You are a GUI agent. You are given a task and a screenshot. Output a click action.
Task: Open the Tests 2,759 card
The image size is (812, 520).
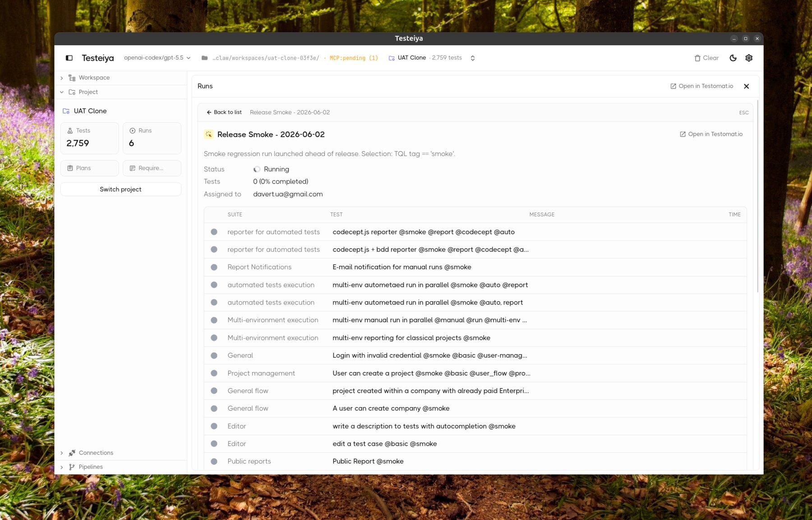[x=89, y=138]
